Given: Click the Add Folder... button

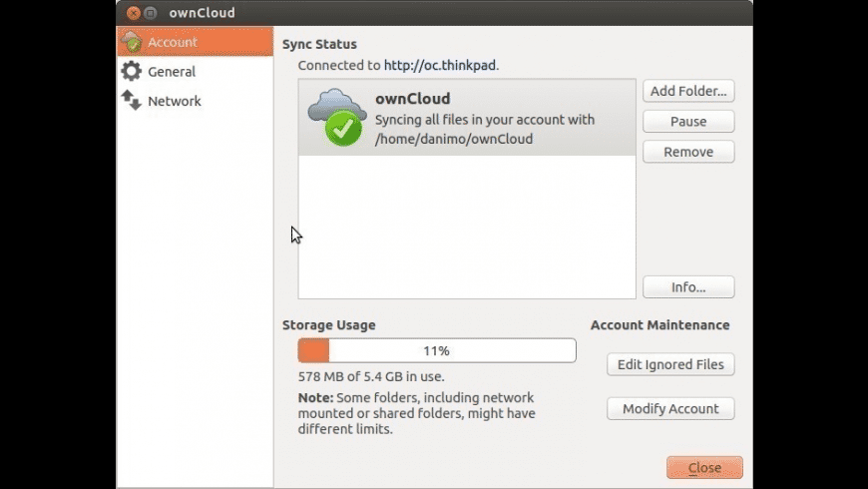Looking at the screenshot, I should point(688,91).
